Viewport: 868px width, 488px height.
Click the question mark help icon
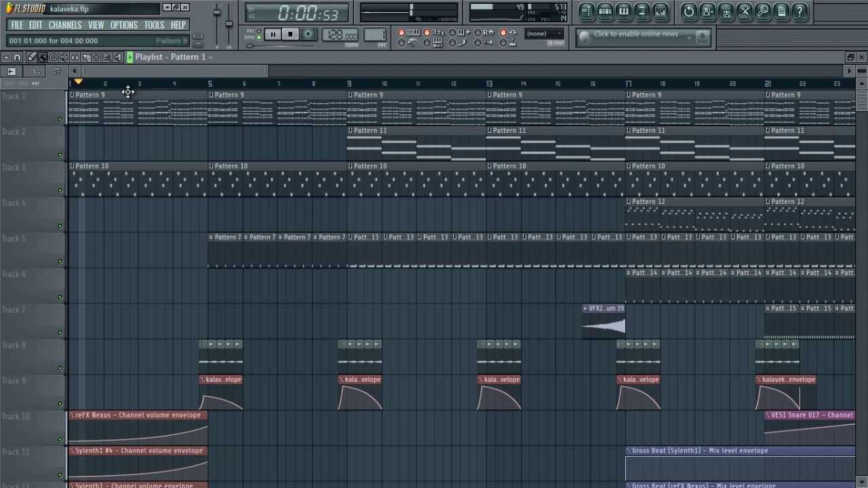[x=800, y=11]
